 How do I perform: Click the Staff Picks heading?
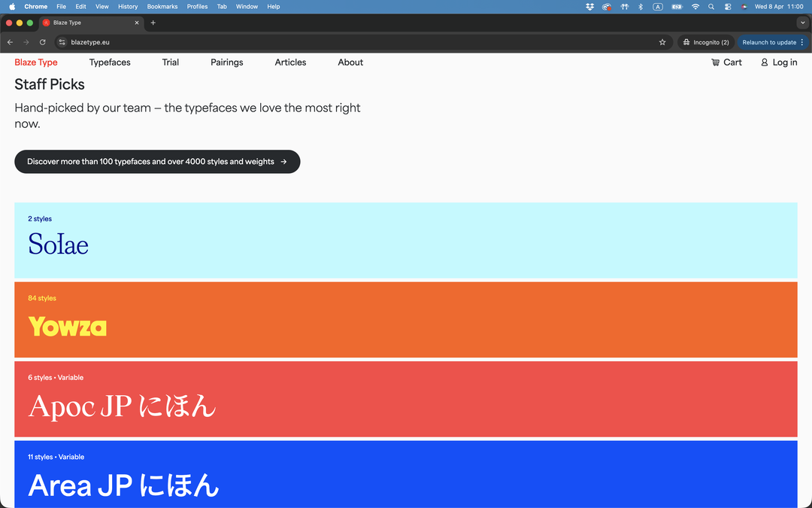pyautogui.click(x=49, y=84)
